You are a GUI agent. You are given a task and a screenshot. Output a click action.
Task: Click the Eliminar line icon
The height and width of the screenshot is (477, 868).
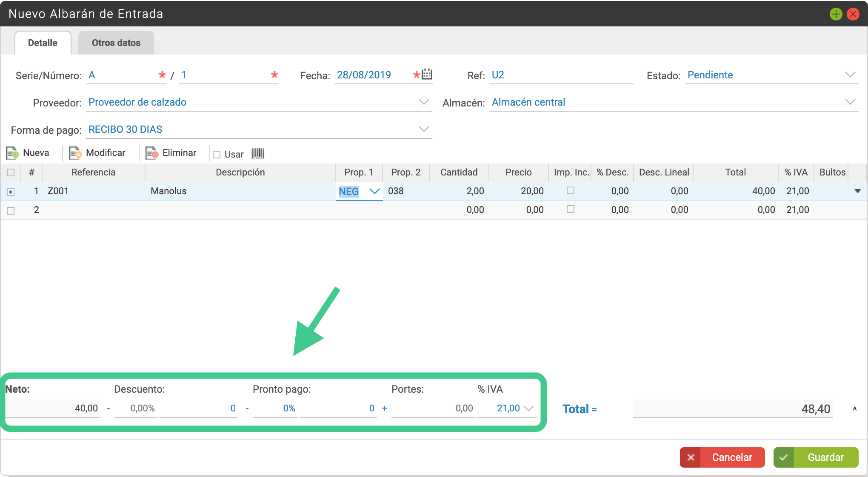(x=152, y=153)
